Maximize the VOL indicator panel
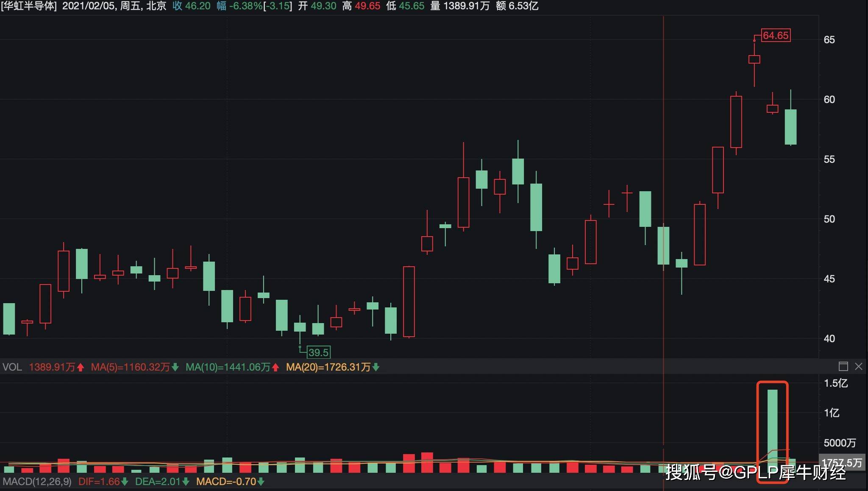 [x=843, y=366]
